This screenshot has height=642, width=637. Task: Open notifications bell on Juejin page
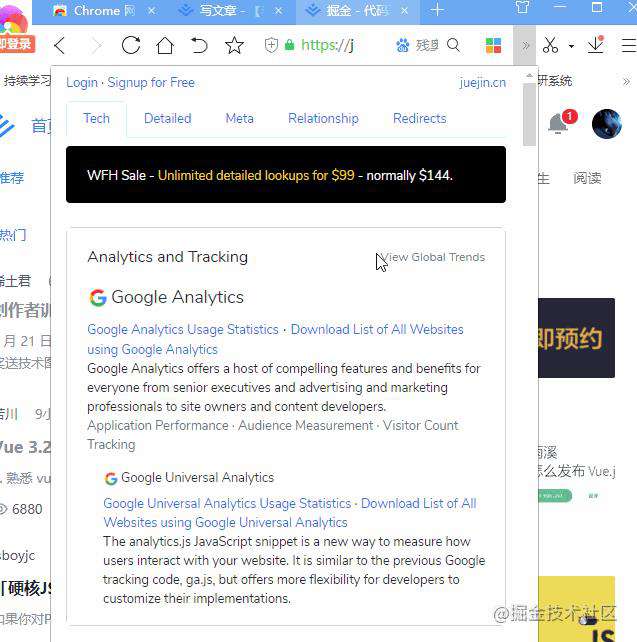[x=558, y=123]
